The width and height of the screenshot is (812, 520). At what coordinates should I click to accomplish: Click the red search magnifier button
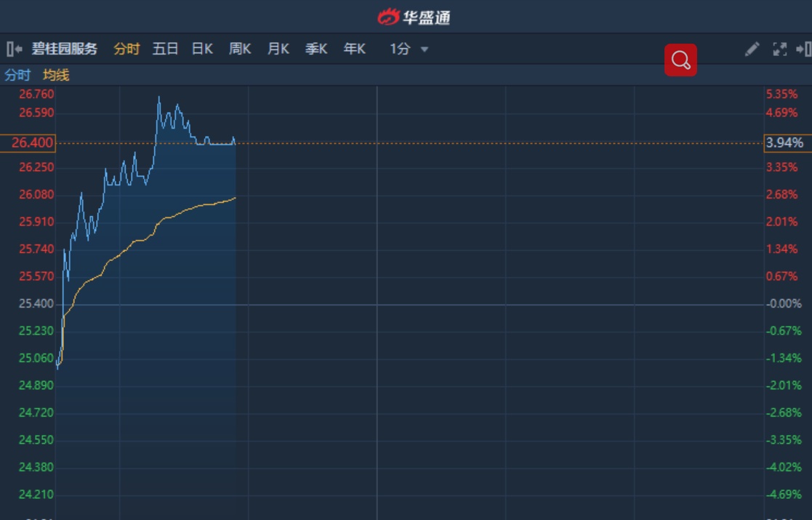coord(680,60)
